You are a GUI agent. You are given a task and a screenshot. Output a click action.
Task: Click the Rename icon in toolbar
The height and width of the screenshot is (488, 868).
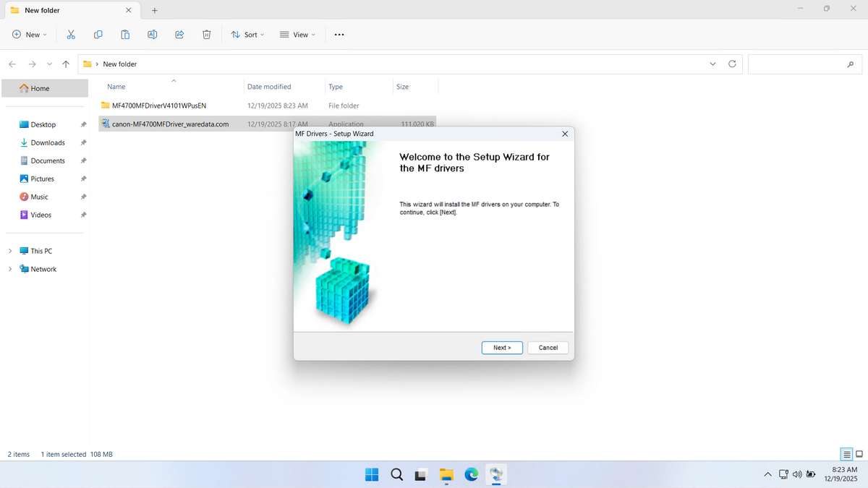click(152, 35)
